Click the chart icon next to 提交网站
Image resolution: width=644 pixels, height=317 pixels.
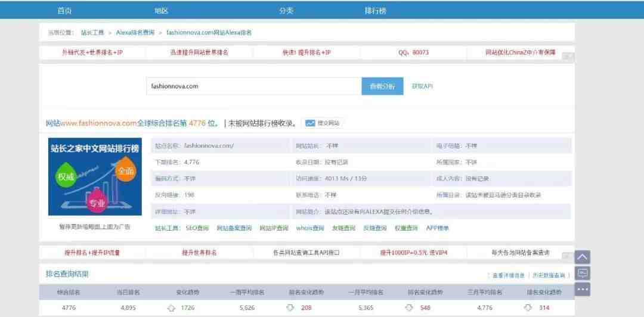click(x=310, y=123)
